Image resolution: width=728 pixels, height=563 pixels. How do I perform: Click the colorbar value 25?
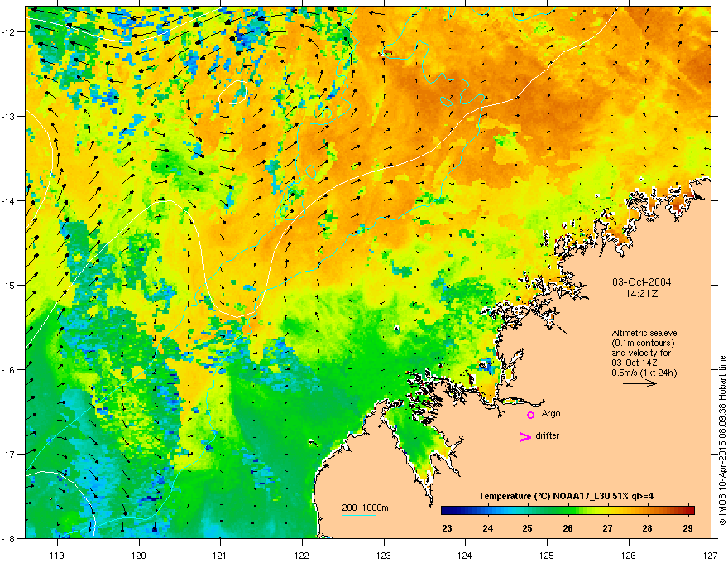pyautogui.click(x=528, y=528)
